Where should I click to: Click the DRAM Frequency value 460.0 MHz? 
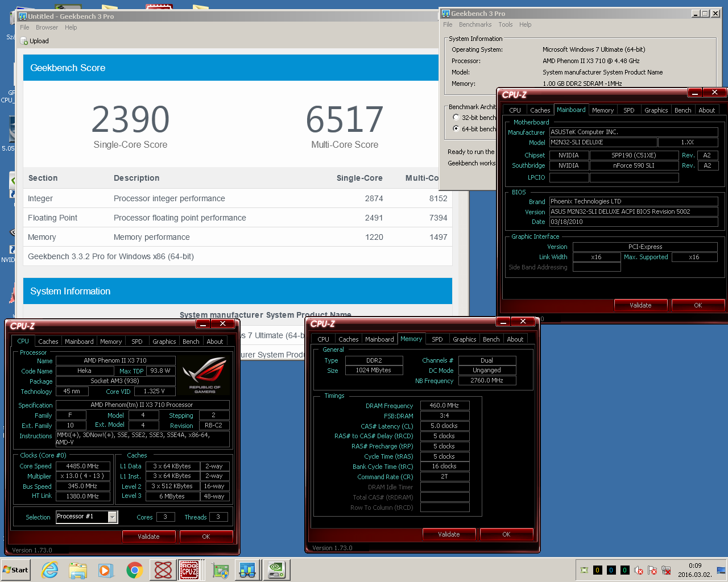pyautogui.click(x=445, y=406)
